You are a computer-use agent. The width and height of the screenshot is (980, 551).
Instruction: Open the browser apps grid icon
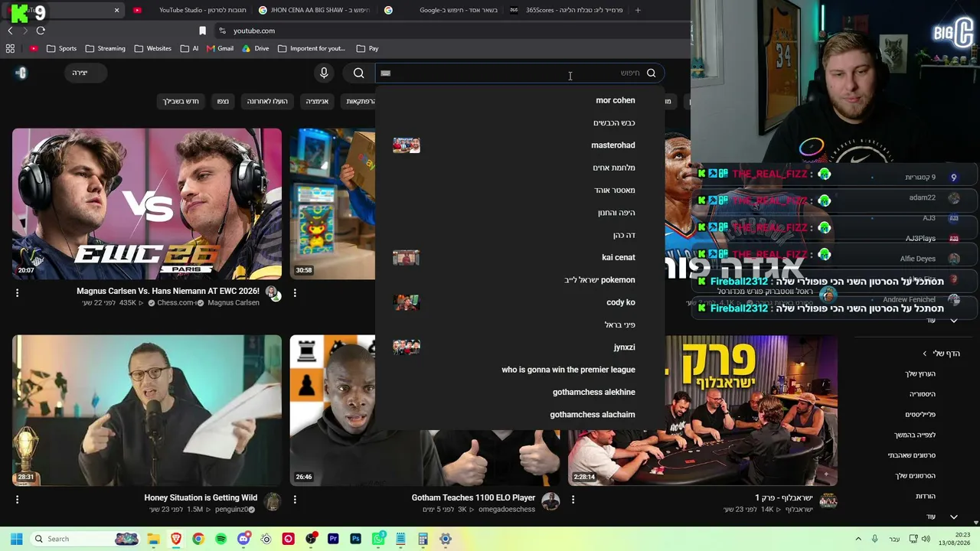[10, 48]
